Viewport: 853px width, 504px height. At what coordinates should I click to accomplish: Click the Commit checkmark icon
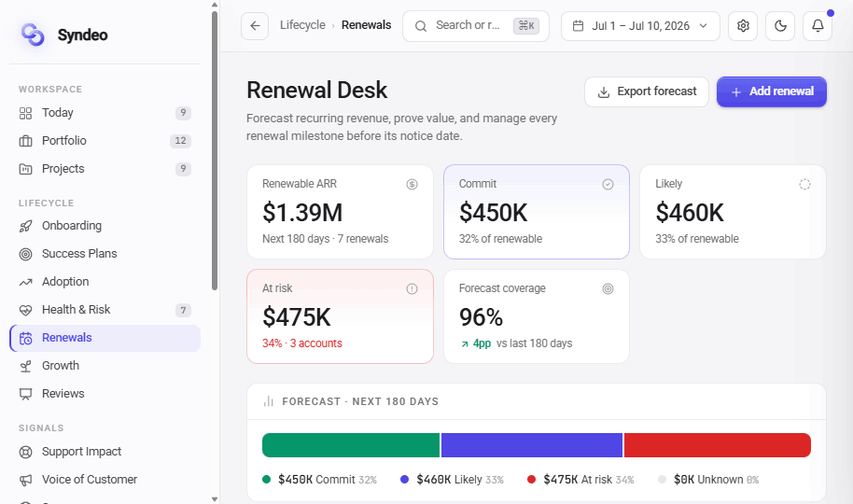(x=608, y=185)
